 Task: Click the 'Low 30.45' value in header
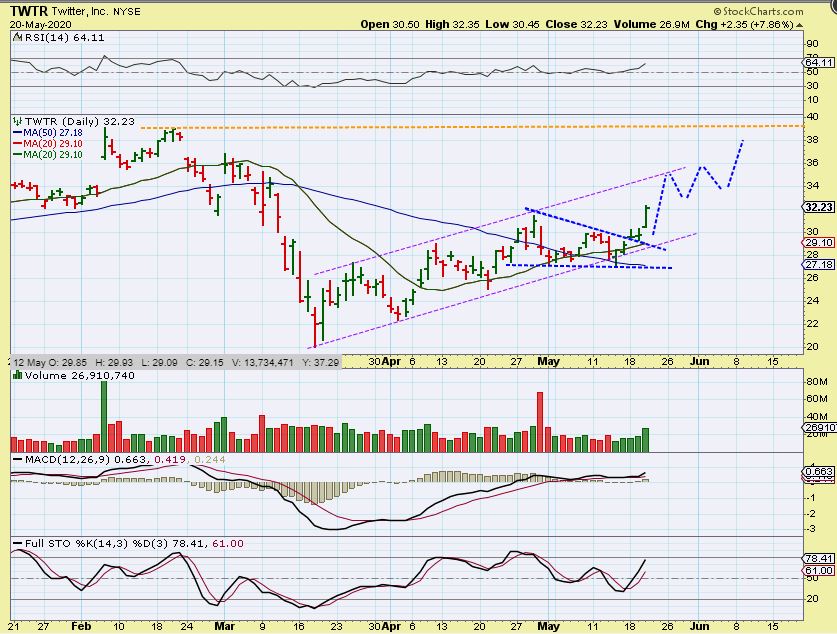tap(512, 25)
